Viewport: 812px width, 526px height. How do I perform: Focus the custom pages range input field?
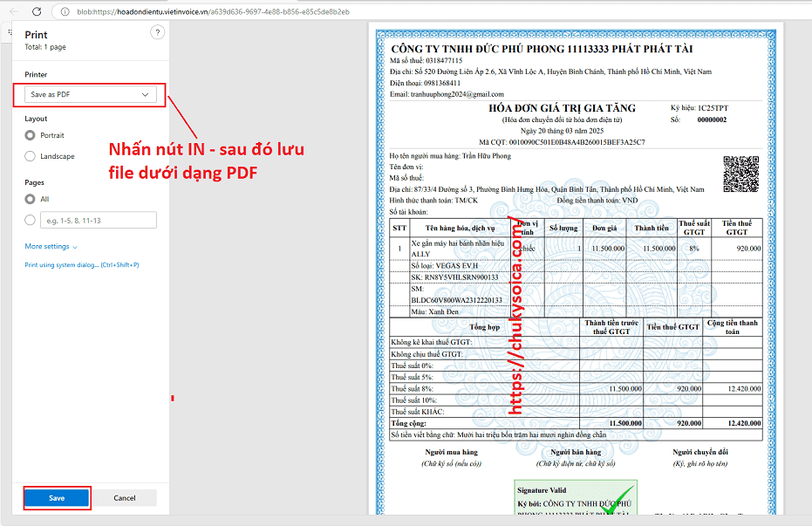coord(99,220)
